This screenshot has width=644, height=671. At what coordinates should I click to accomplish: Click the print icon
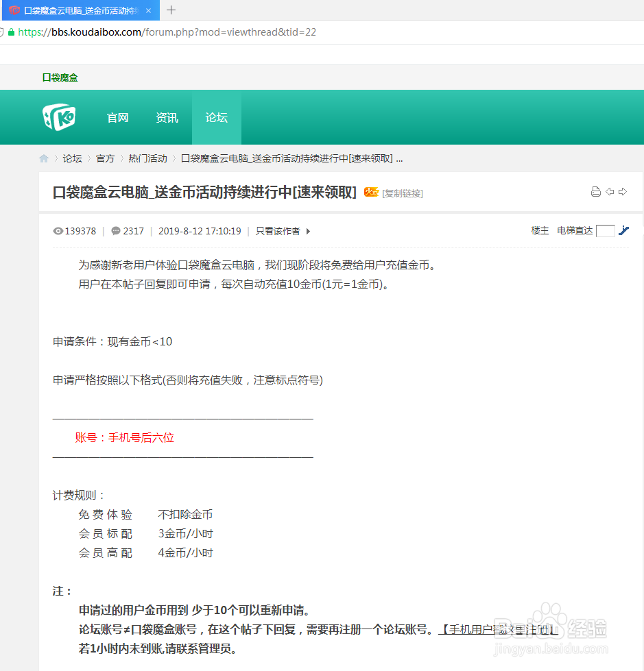pyautogui.click(x=595, y=192)
